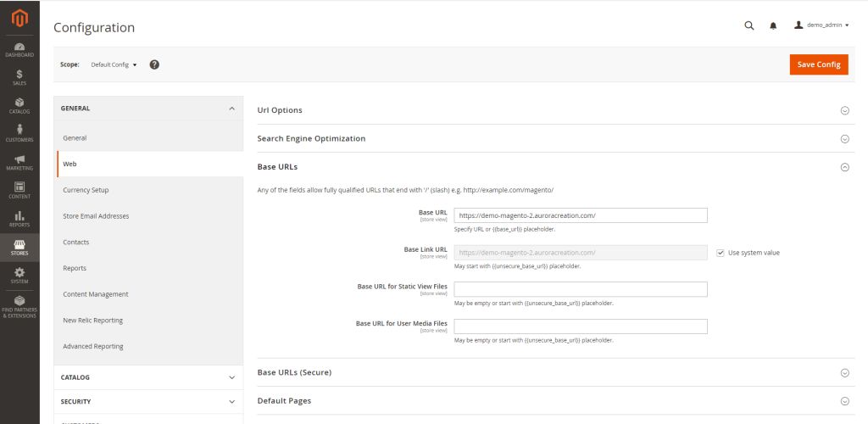The width and height of the screenshot is (868, 424).
Task: Open the Marketing sidebar icon
Action: tap(19, 163)
